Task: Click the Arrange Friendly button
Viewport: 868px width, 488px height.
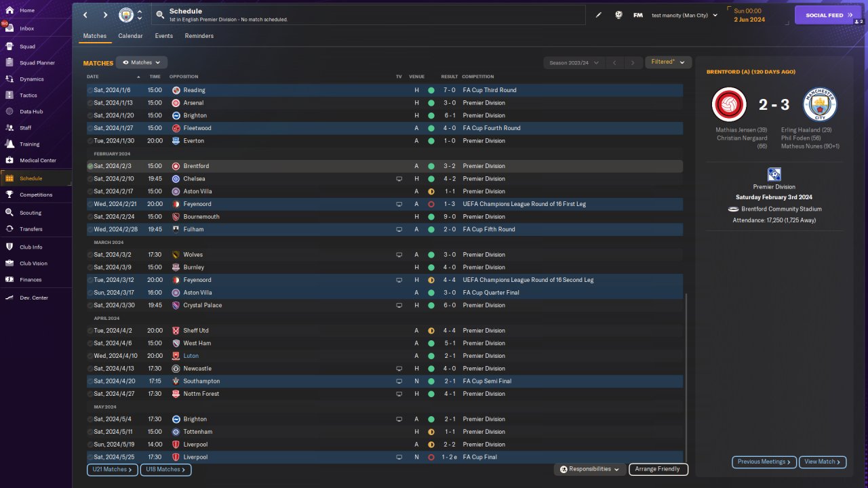Action: tap(658, 469)
